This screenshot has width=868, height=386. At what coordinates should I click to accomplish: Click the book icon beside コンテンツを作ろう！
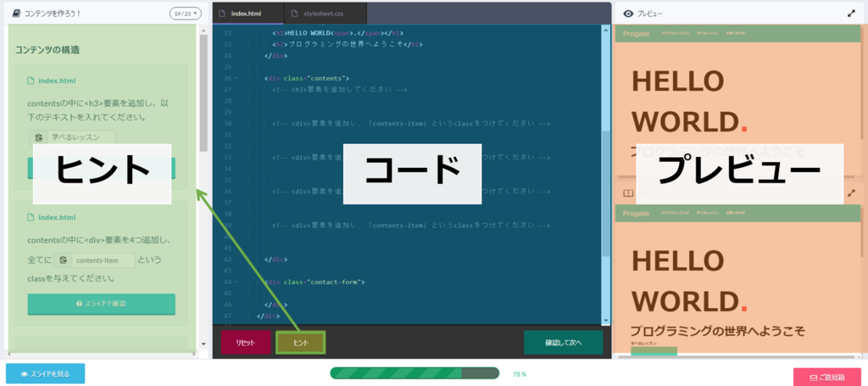[x=17, y=13]
